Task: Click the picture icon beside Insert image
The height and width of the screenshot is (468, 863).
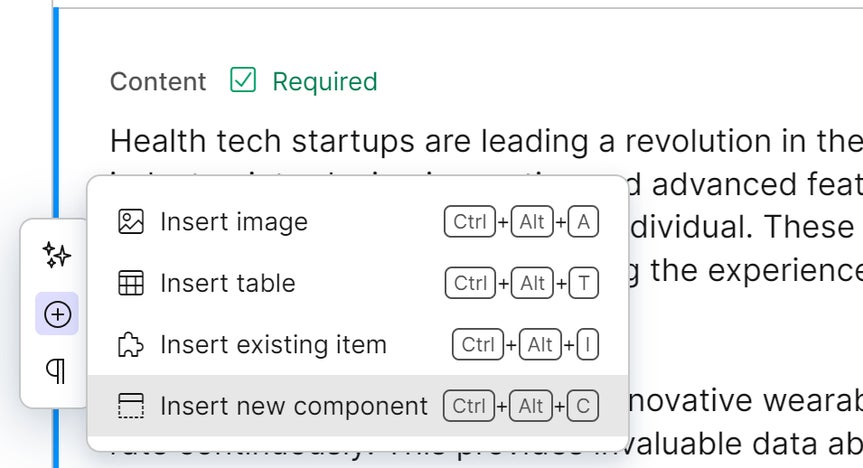Action: click(x=131, y=221)
